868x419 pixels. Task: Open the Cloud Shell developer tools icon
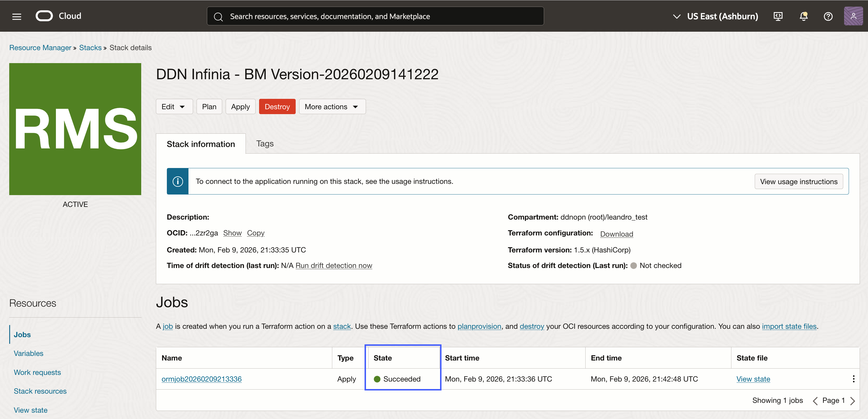[778, 16]
